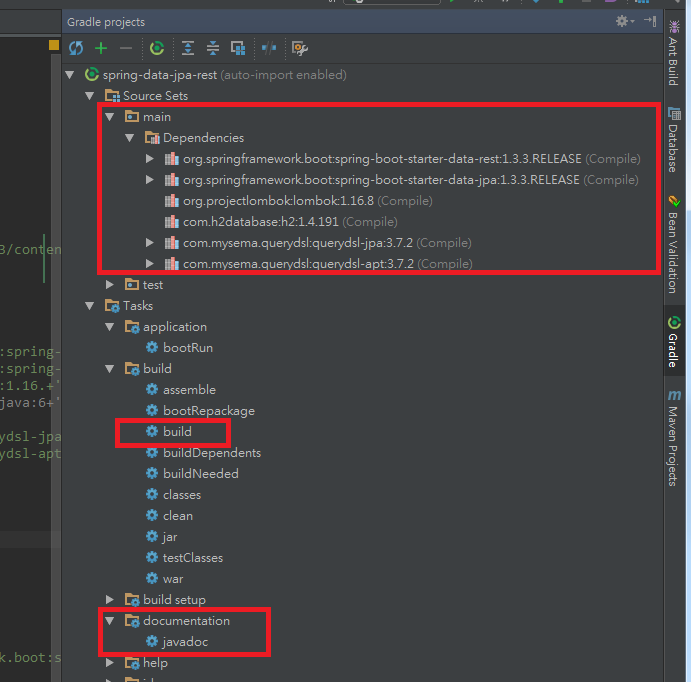
Task: Open the panel gear options menu
Action: click(624, 21)
